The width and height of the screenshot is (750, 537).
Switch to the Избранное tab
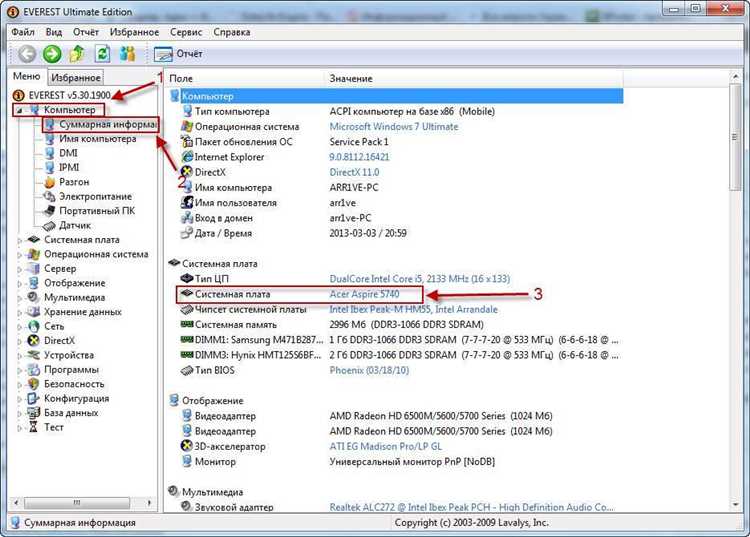(75, 77)
